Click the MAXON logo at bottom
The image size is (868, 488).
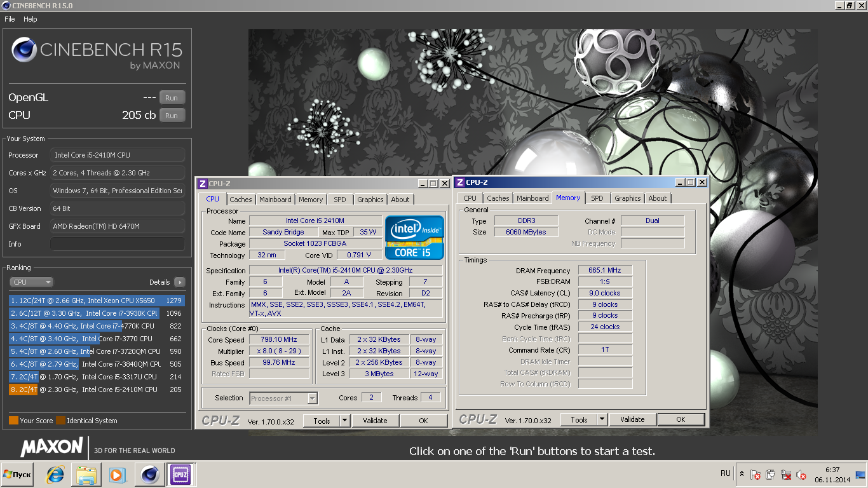pyautogui.click(x=52, y=447)
